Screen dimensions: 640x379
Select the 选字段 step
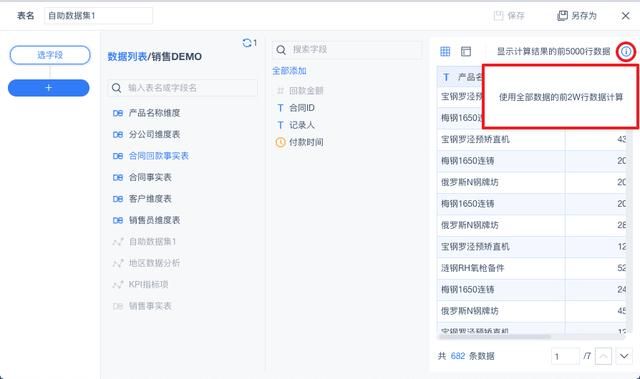(x=50, y=55)
